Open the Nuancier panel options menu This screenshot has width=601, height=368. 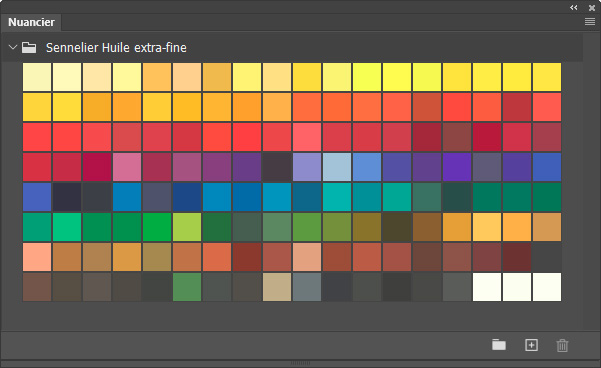(x=590, y=22)
